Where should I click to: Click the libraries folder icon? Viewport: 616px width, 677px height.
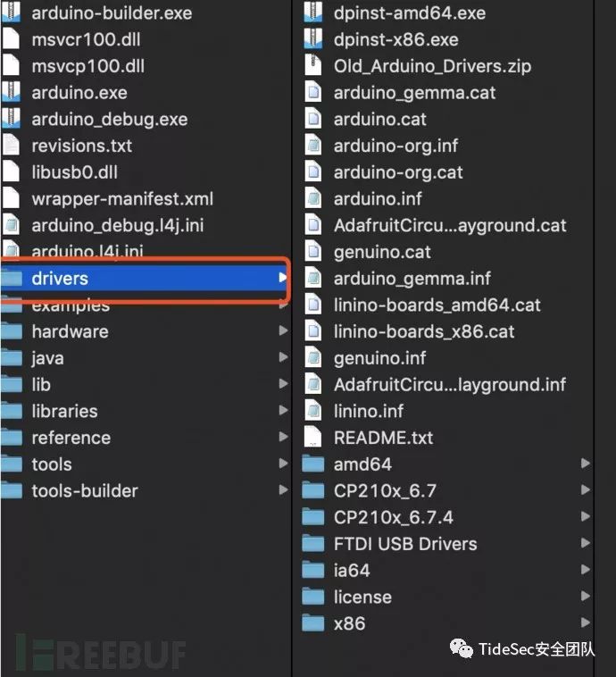[12, 411]
